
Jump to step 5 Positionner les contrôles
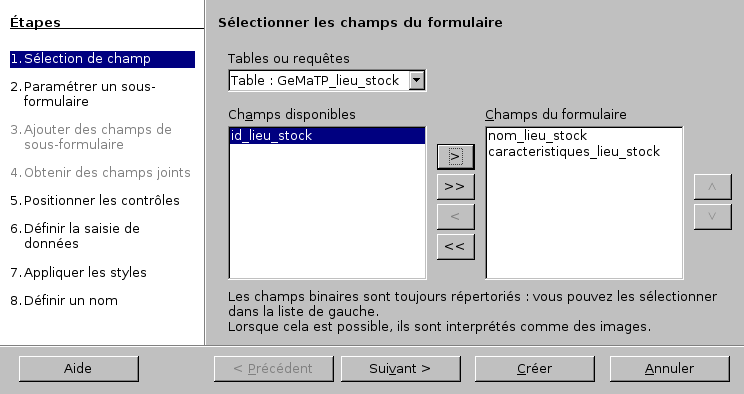pos(95,200)
